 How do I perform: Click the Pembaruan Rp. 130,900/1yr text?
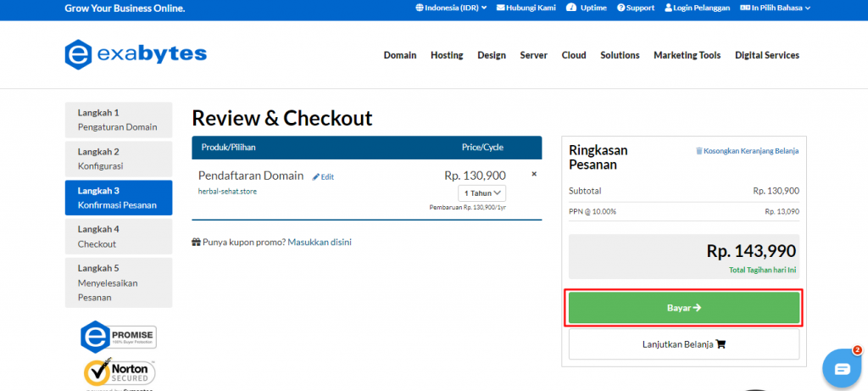[468, 207]
